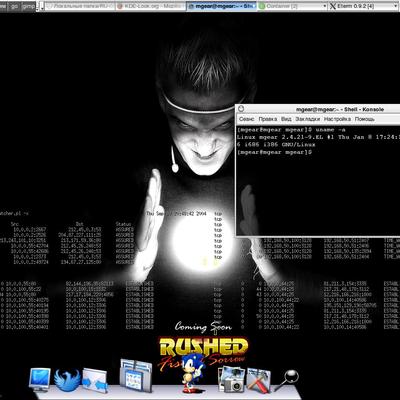Open the computer monitor icon in the dock

click(x=40, y=379)
